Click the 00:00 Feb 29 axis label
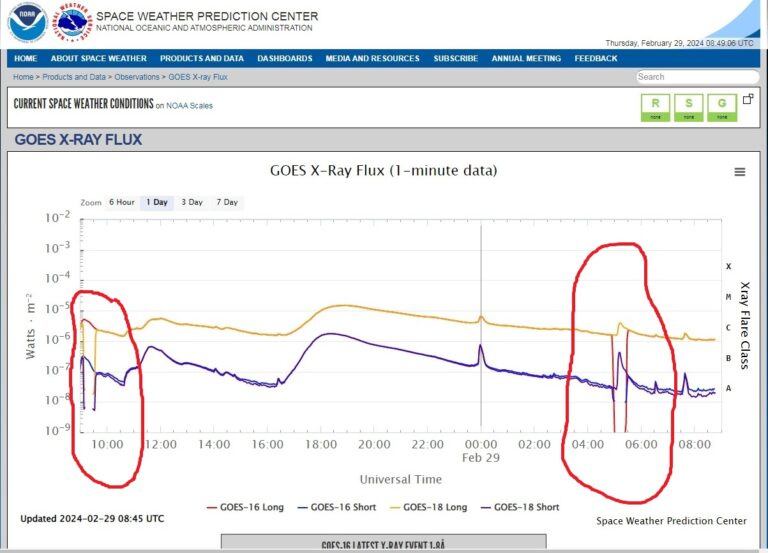Image resolution: width=768 pixels, height=553 pixels. pyautogui.click(x=480, y=451)
